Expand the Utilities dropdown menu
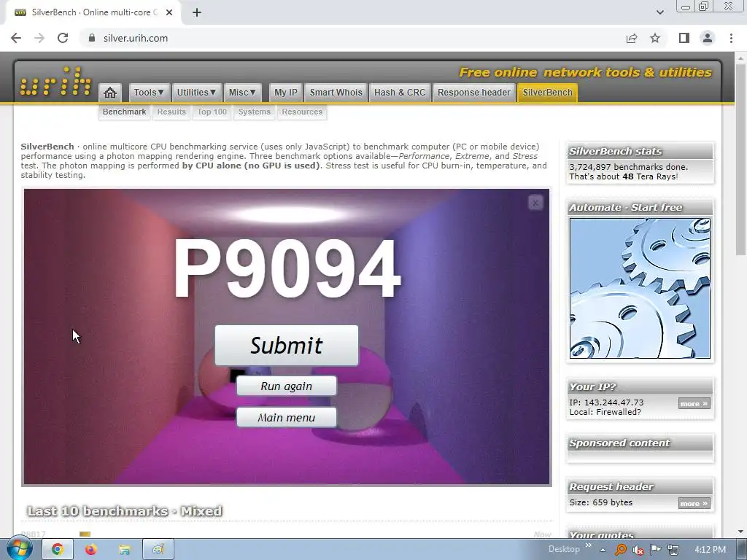This screenshot has width=747, height=560. pyautogui.click(x=196, y=93)
